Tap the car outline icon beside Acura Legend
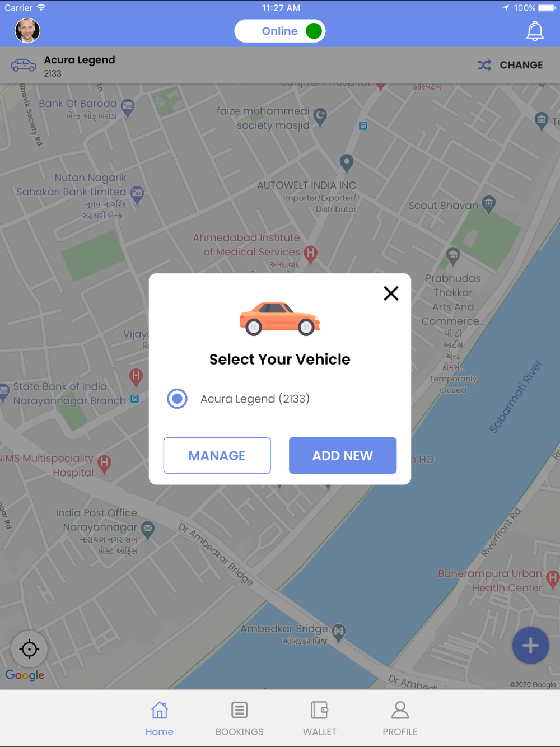 click(24, 65)
